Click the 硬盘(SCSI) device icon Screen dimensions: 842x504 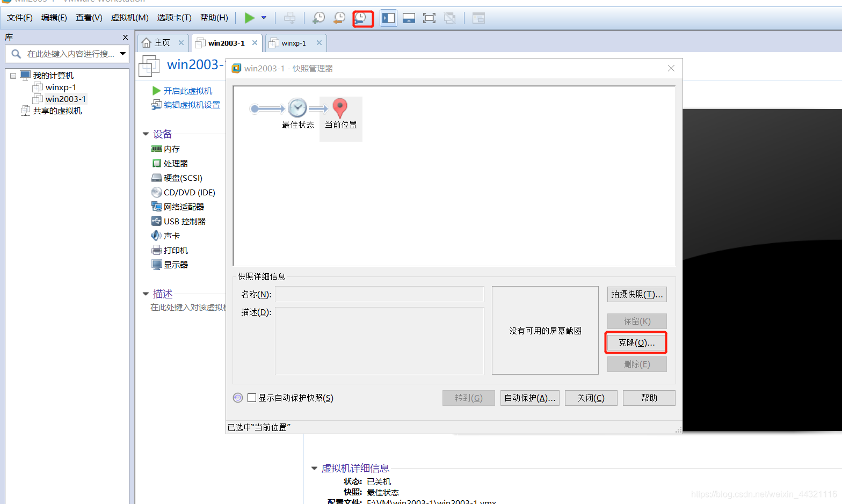point(157,178)
